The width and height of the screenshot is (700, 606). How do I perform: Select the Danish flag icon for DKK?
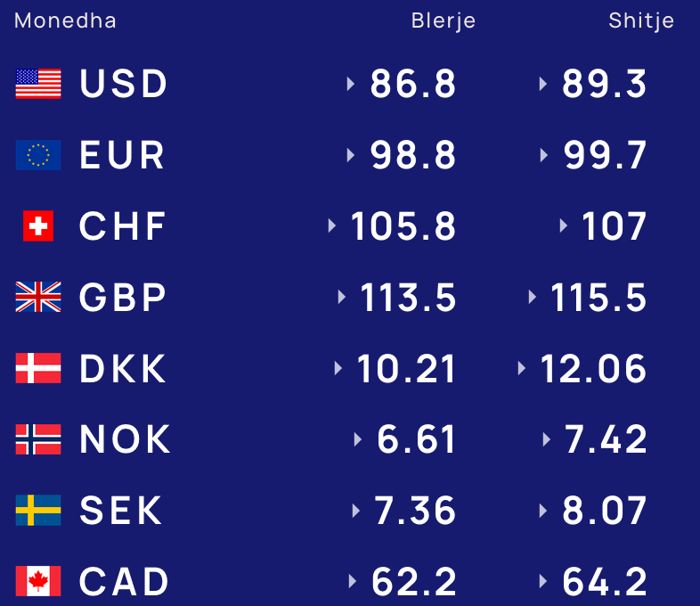pos(38,368)
